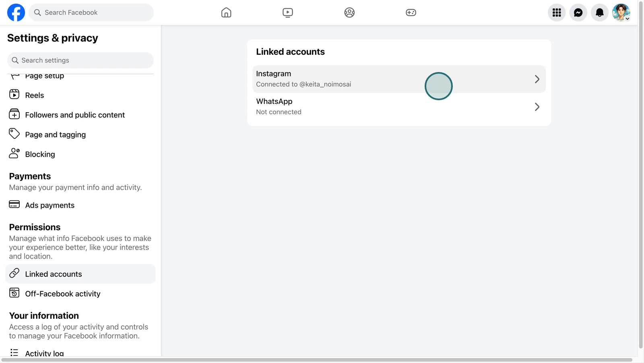Click 'Connected to @keita_noimosai' text

pyautogui.click(x=303, y=85)
